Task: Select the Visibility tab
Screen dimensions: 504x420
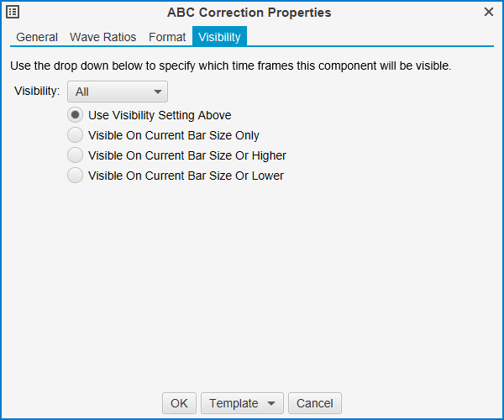Action: click(219, 37)
